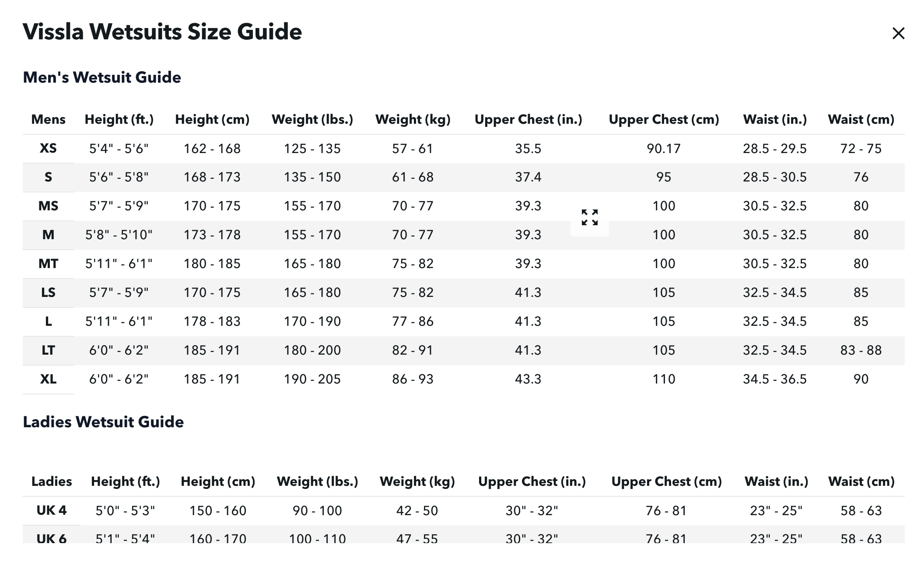Click the 90.17 upper chest value for XS
This screenshot has height=565, width=924.
pos(664,149)
